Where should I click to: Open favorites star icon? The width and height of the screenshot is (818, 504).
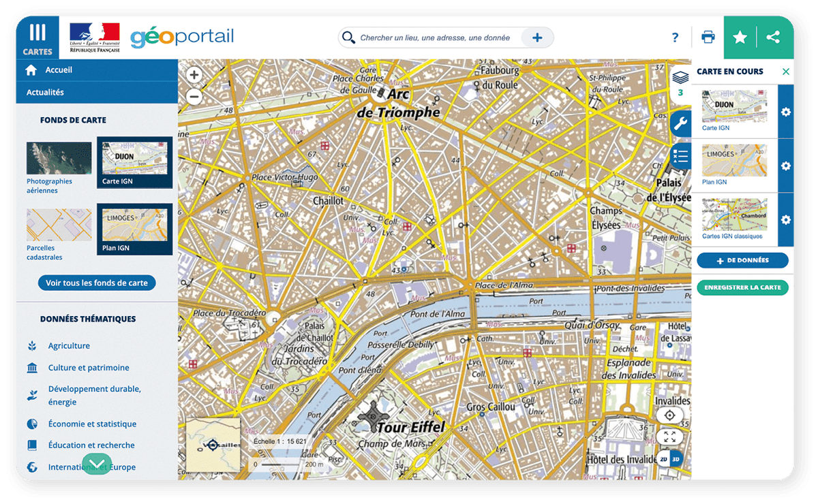740,38
